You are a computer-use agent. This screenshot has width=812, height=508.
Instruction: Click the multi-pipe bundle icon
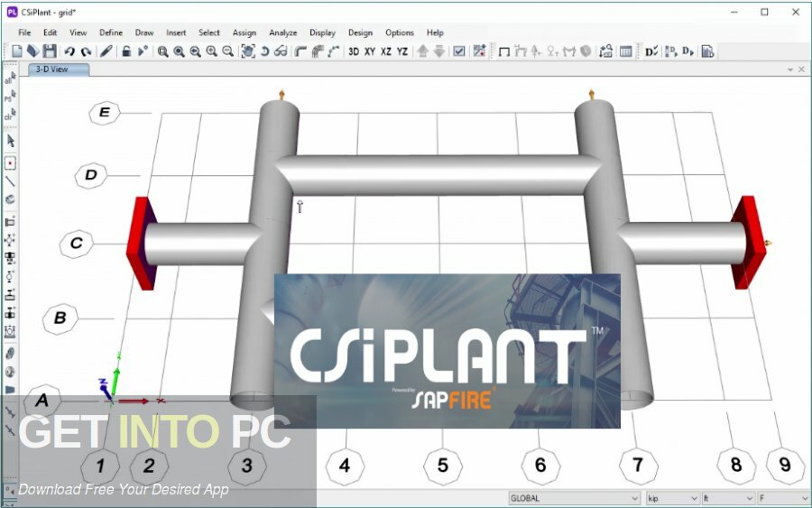pos(318,51)
